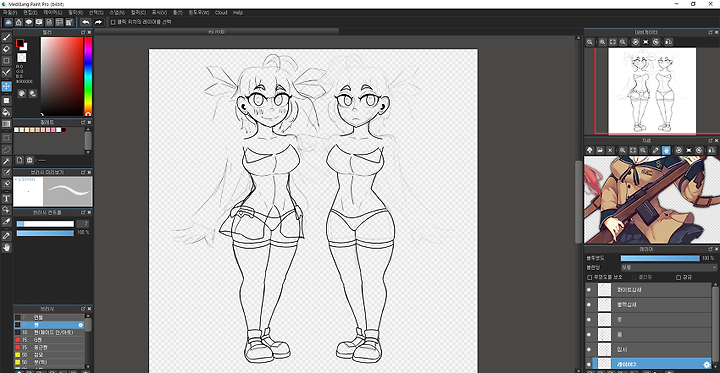
Task: Open the 파일 (File) menu
Action: (10, 12)
